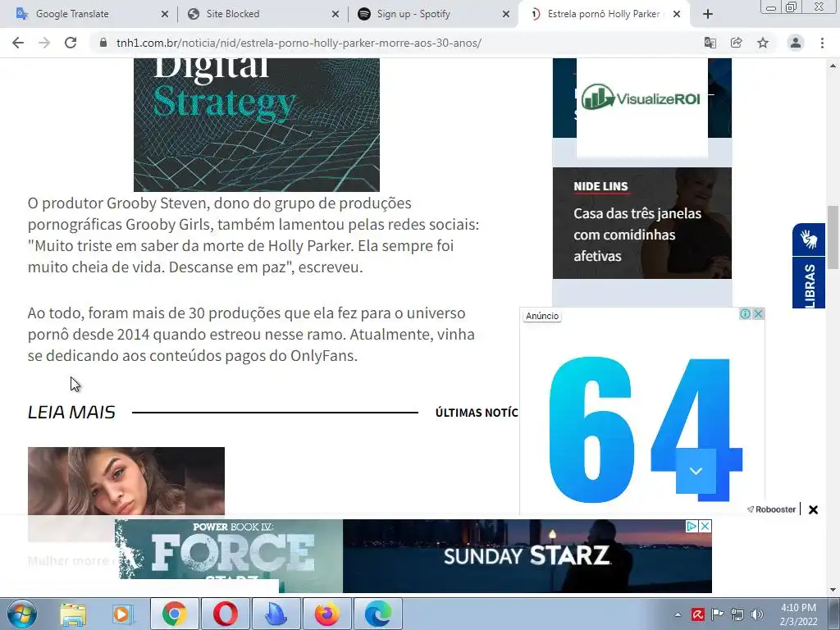Click the Chrome taskbar icon
Screen dimensions: 840x630
pyautogui.click(x=175, y=614)
